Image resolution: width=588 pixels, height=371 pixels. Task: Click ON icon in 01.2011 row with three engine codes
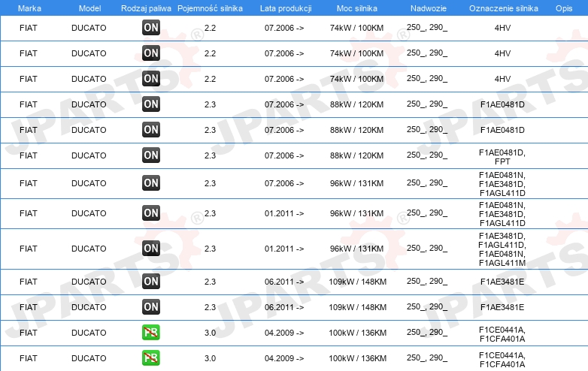click(151, 213)
